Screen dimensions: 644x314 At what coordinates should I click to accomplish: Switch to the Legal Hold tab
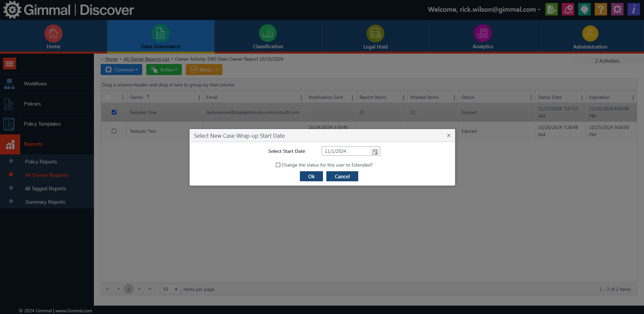375,36
